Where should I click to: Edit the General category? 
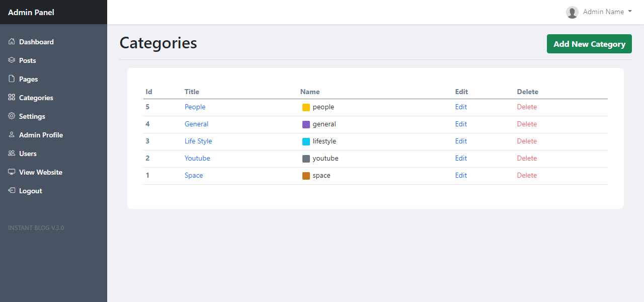tap(461, 124)
